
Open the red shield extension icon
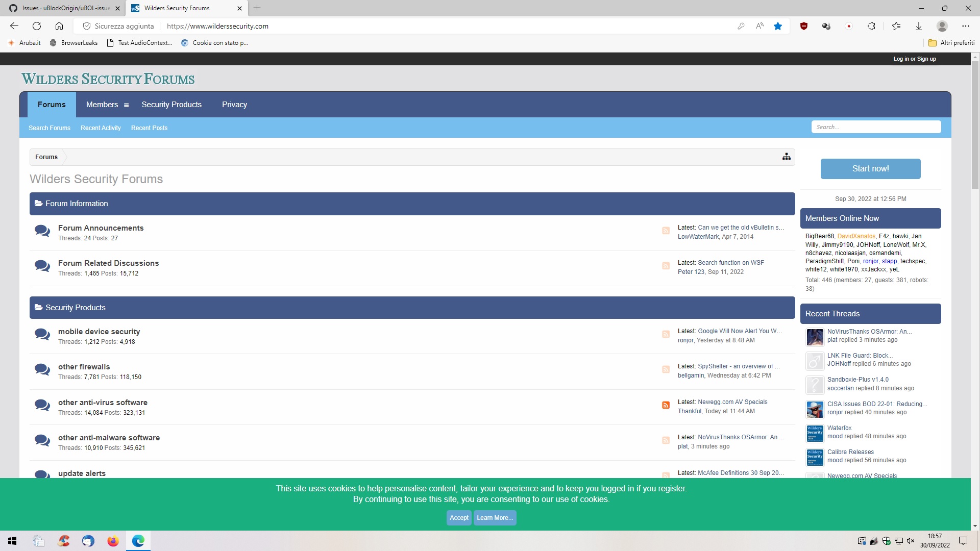click(x=804, y=26)
